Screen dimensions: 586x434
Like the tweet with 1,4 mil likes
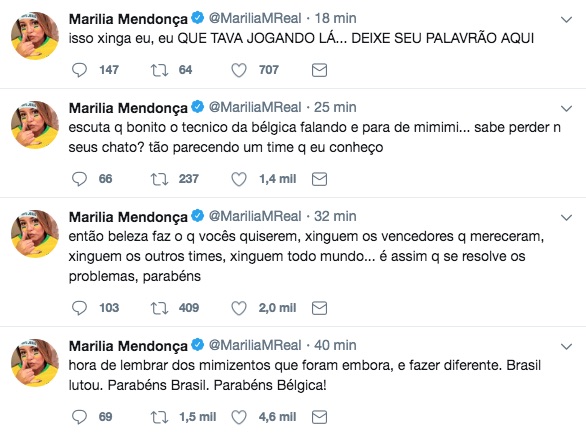(239, 179)
